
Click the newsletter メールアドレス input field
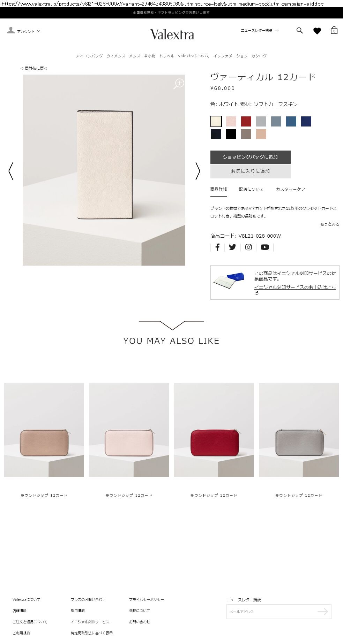pyautogui.click(x=279, y=611)
